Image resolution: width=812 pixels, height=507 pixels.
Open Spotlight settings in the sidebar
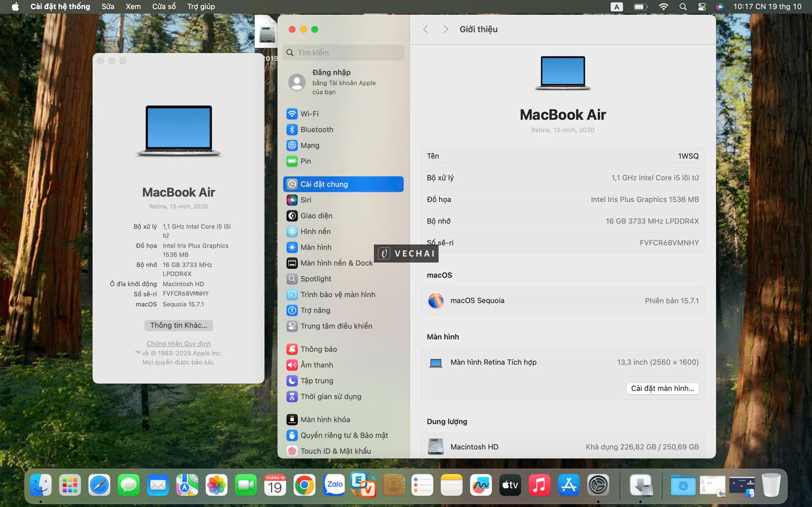point(315,279)
